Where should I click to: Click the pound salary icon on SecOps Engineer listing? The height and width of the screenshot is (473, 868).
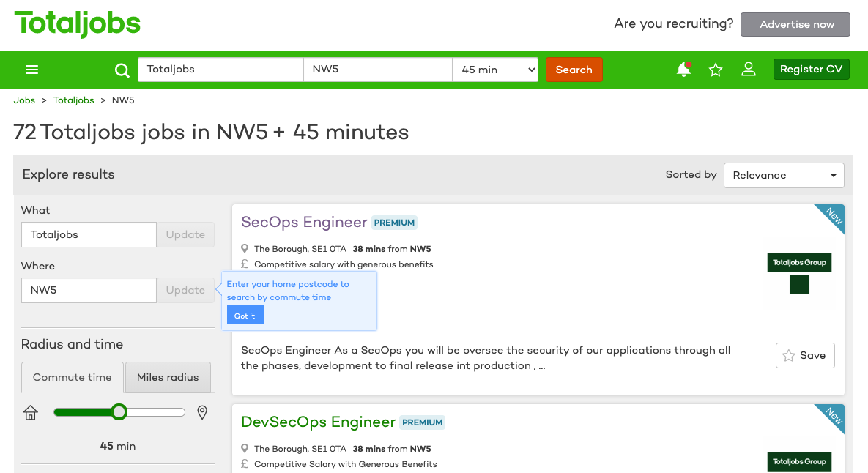tap(245, 264)
